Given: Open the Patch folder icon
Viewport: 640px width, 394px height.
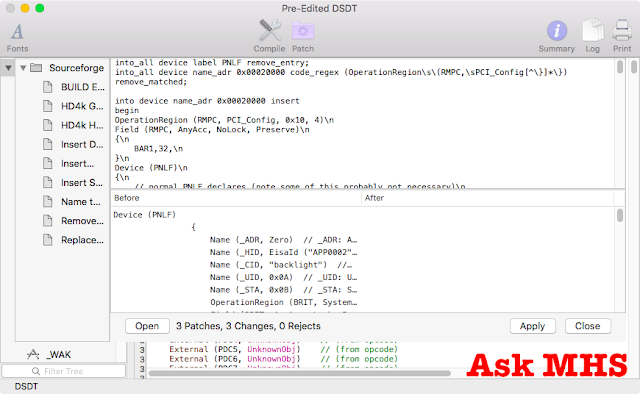Looking at the screenshot, I should point(303,31).
